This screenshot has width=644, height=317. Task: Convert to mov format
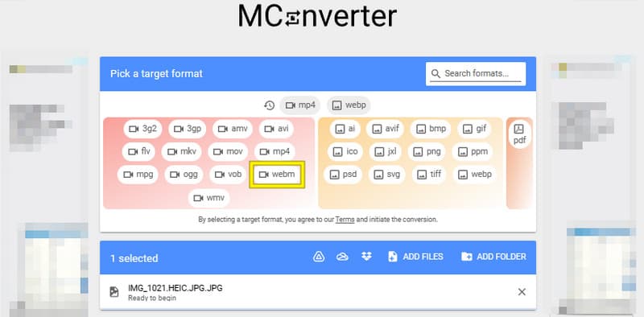coord(228,151)
